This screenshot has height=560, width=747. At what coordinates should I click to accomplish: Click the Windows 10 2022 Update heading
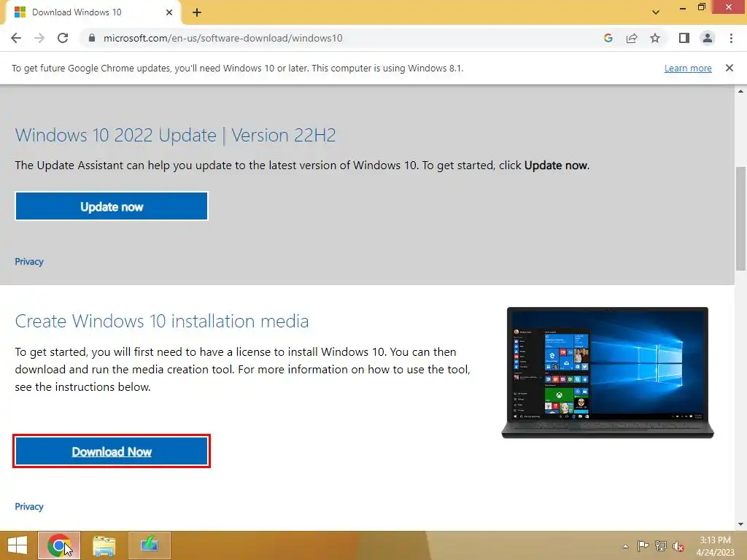[175, 135]
